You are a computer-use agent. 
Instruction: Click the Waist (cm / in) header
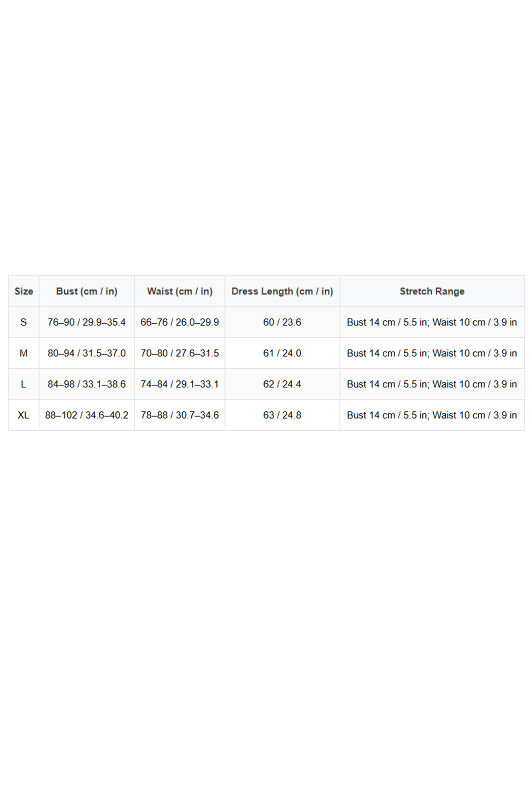179,291
